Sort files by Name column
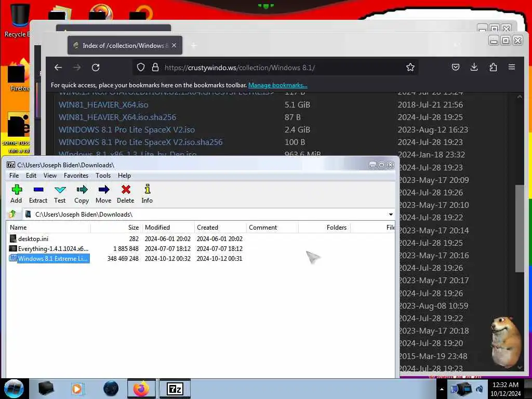 tap(48, 228)
